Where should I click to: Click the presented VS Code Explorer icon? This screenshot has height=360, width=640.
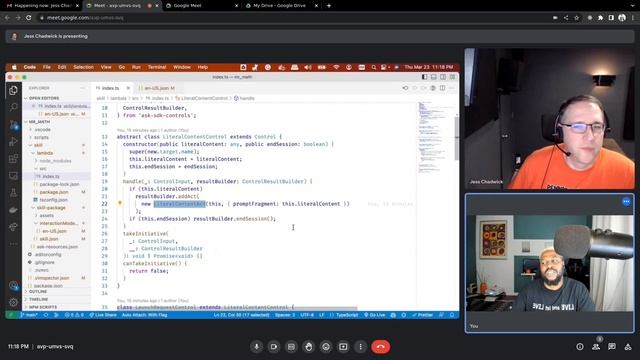[13, 90]
